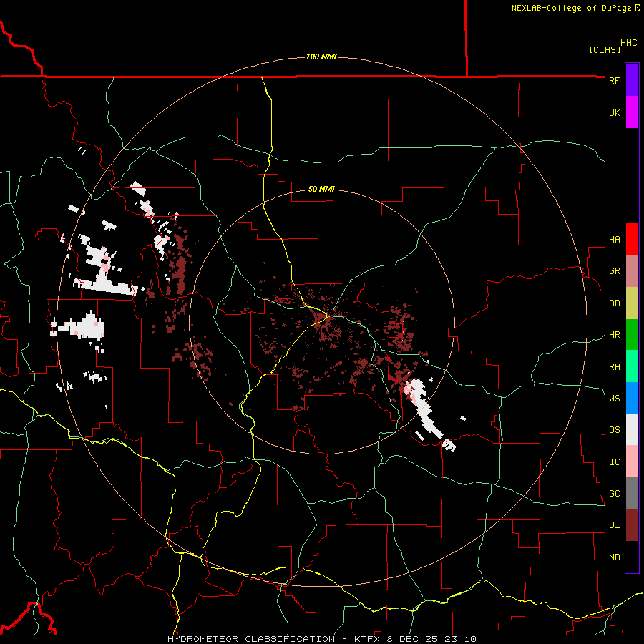Click the GC legend label
Viewport: 644px width, 644px height.
614,494
